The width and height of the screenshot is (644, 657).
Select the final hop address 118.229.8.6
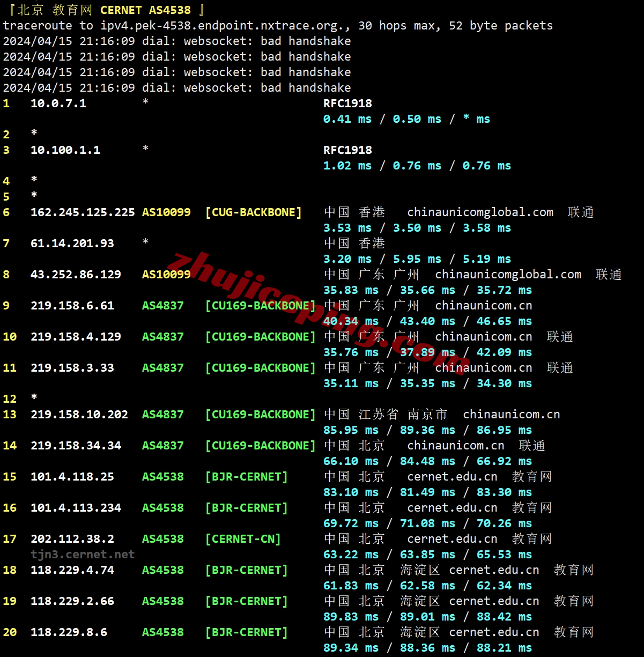tap(69, 632)
